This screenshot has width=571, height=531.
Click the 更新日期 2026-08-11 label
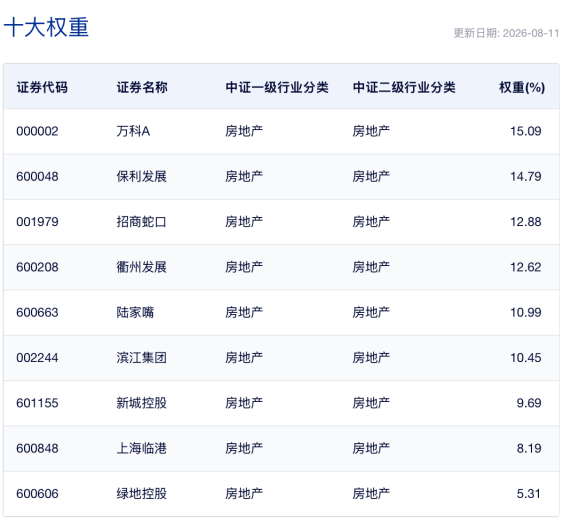tap(506, 33)
